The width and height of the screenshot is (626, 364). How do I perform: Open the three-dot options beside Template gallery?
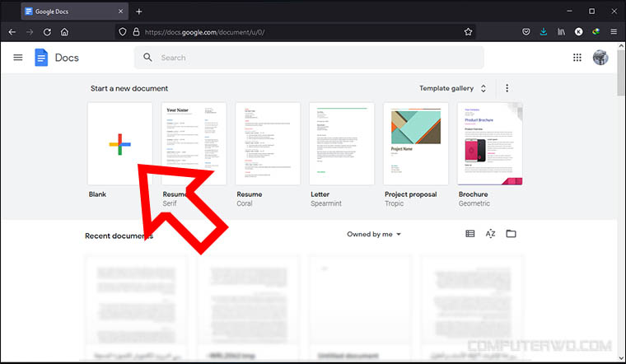coord(507,88)
